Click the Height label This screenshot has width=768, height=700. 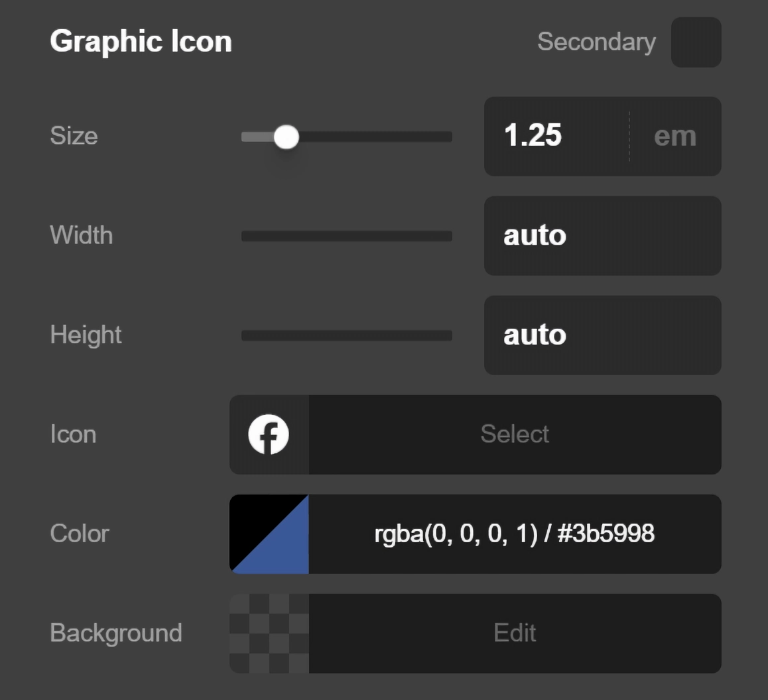[86, 335]
